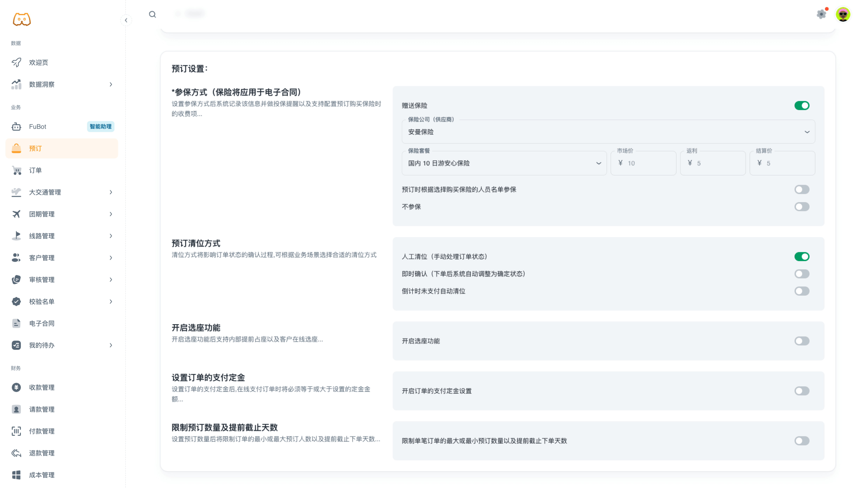Enable the 不参保 toggle

coord(802,207)
